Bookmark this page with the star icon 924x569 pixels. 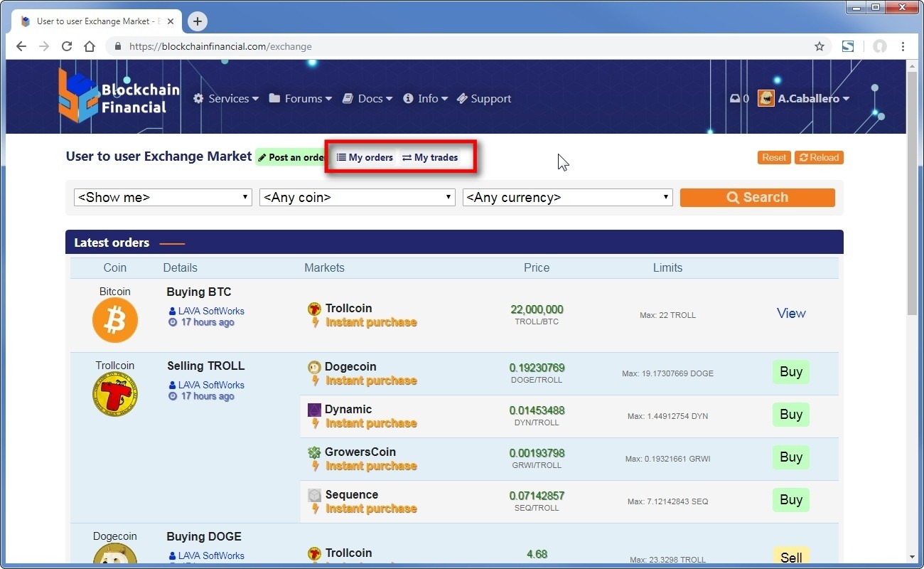820,46
